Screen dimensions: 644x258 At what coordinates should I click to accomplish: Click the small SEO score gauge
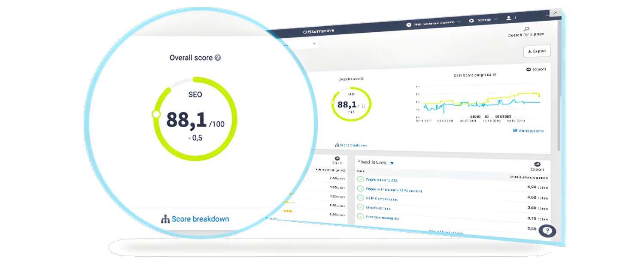pyautogui.click(x=351, y=104)
